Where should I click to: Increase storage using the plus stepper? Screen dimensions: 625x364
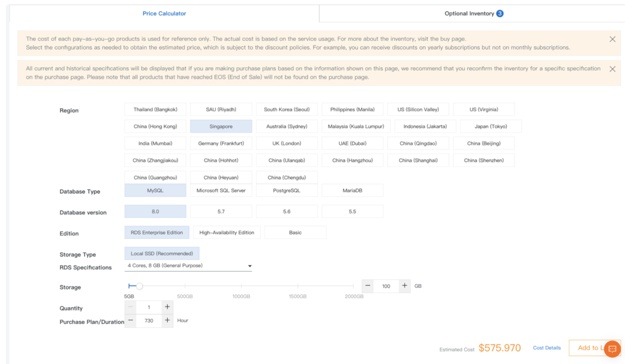404,286
